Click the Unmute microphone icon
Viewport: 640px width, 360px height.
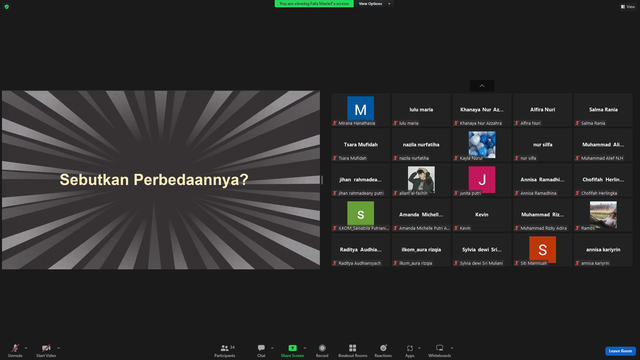click(x=15, y=348)
